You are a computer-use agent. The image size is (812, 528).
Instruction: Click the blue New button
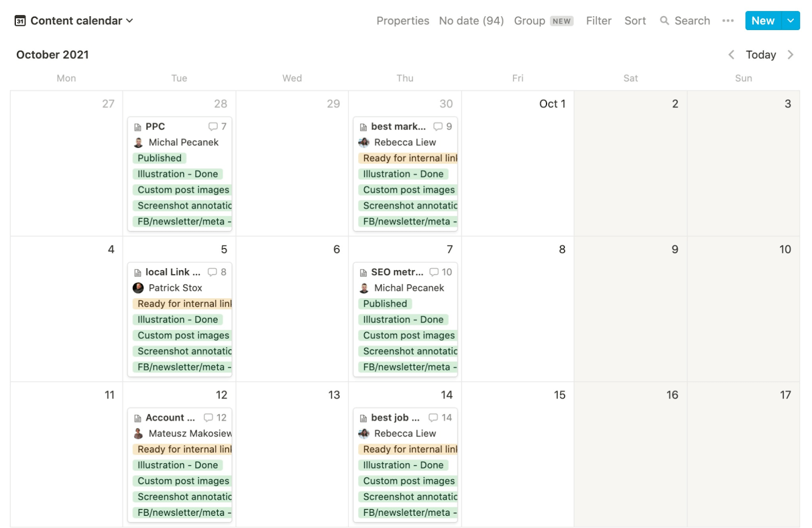pos(763,21)
